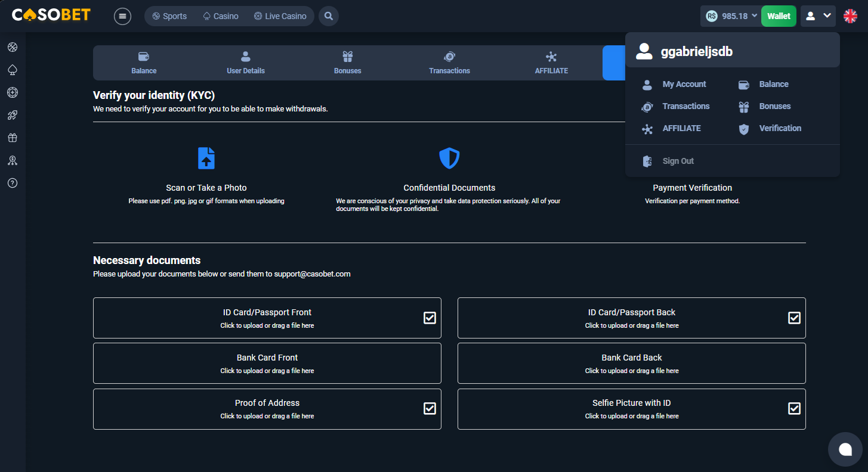The width and height of the screenshot is (868, 472).
Task: Switch to the Bonuses tab
Action: pyautogui.click(x=348, y=63)
